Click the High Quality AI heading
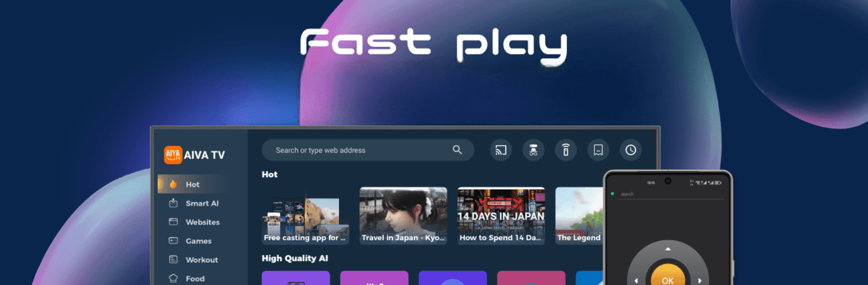 pos(295,258)
